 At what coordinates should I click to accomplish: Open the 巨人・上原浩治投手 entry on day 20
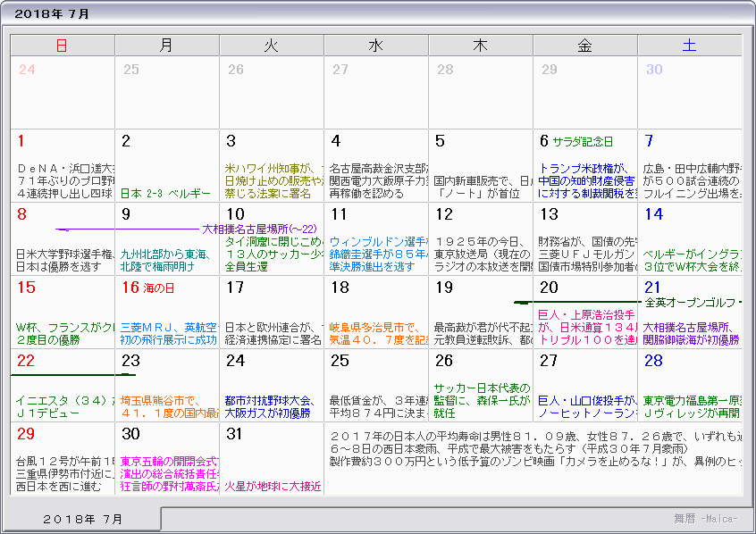coord(588,328)
